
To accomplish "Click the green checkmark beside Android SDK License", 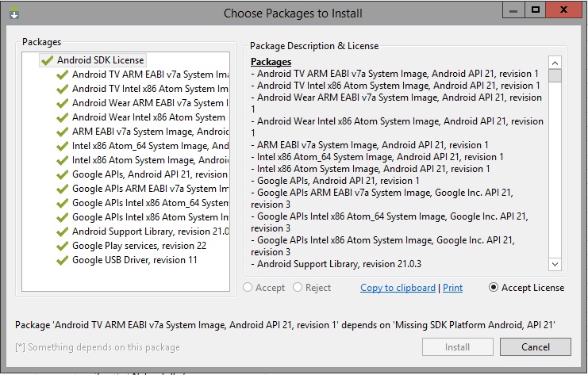I will pyautogui.click(x=48, y=60).
